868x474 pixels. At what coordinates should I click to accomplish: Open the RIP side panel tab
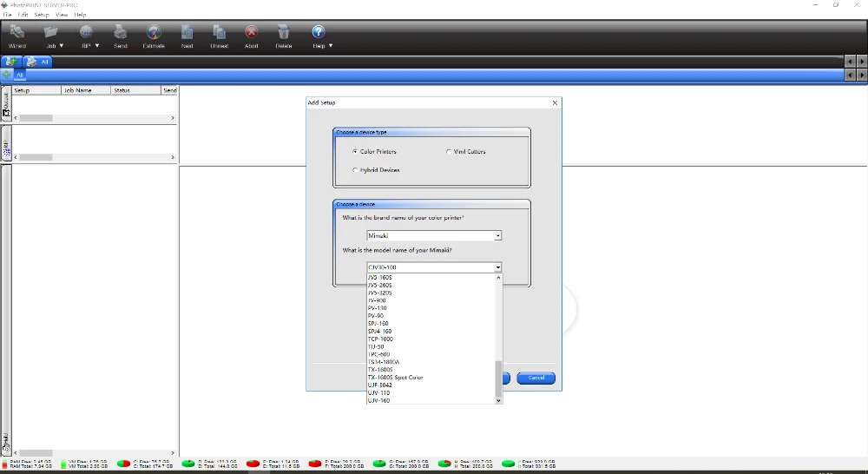[x=6, y=144]
